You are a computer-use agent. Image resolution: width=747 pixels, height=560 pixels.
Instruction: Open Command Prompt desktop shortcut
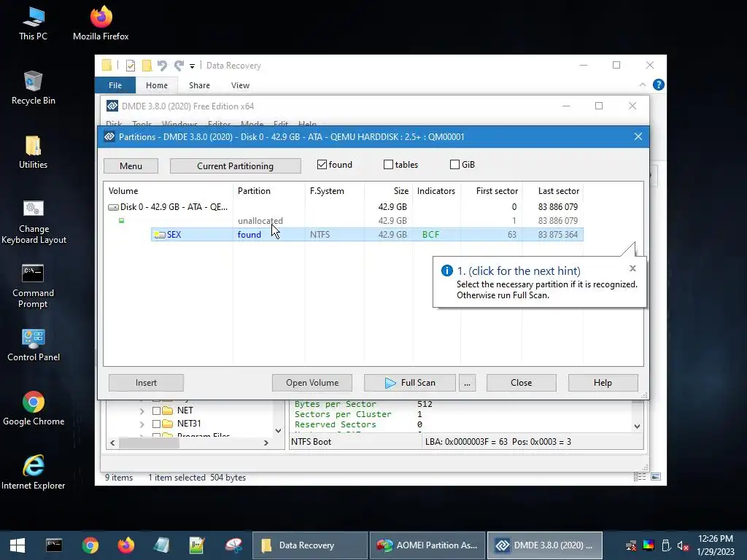click(33, 286)
